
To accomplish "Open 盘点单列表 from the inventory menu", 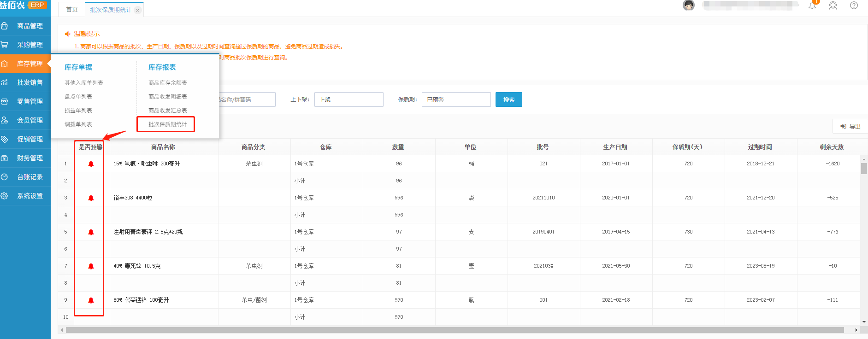I will (x=78, y=97).
